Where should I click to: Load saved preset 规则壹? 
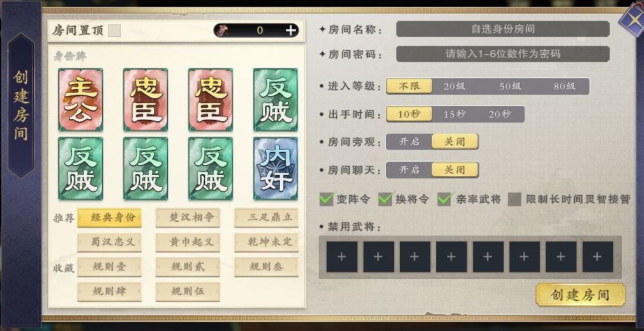pyautogui.click(x=110, y=267)
